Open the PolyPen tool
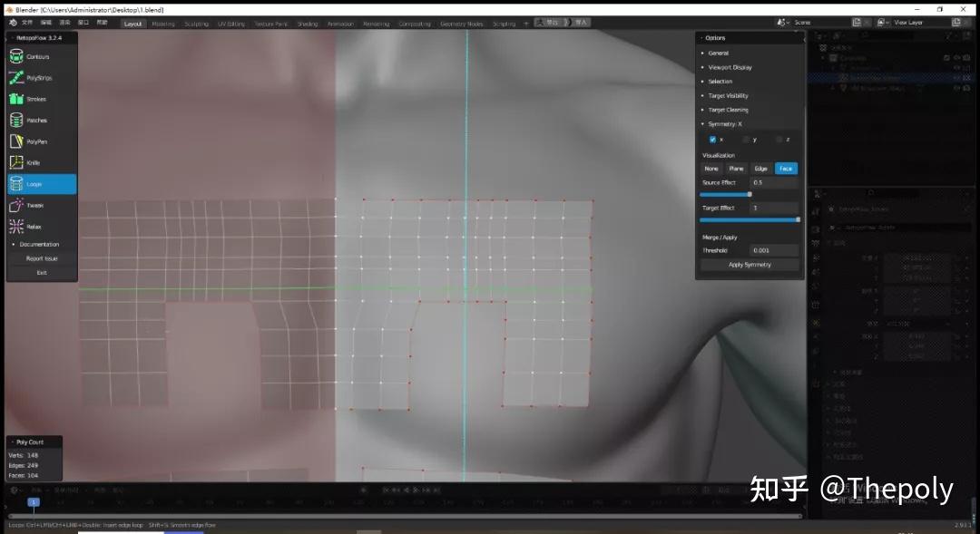Viewport: 980px width, 534px height. click(35, 141)
